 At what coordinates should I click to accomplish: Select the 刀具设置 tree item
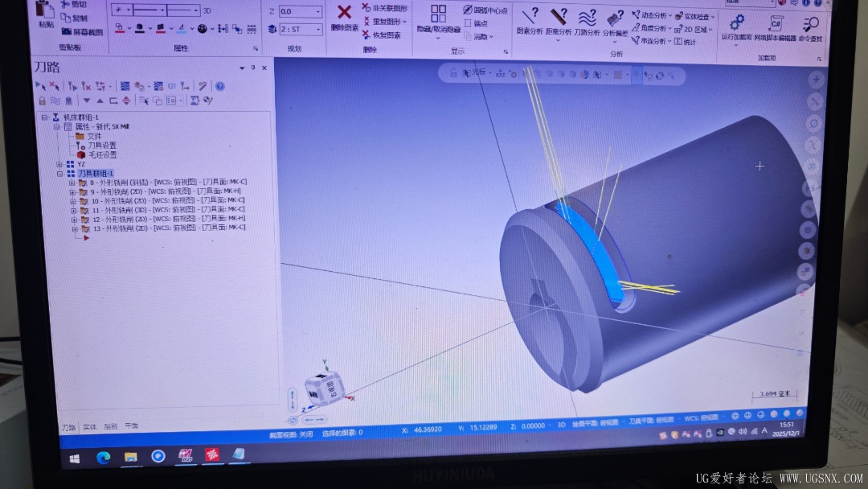tap(102, 145)
